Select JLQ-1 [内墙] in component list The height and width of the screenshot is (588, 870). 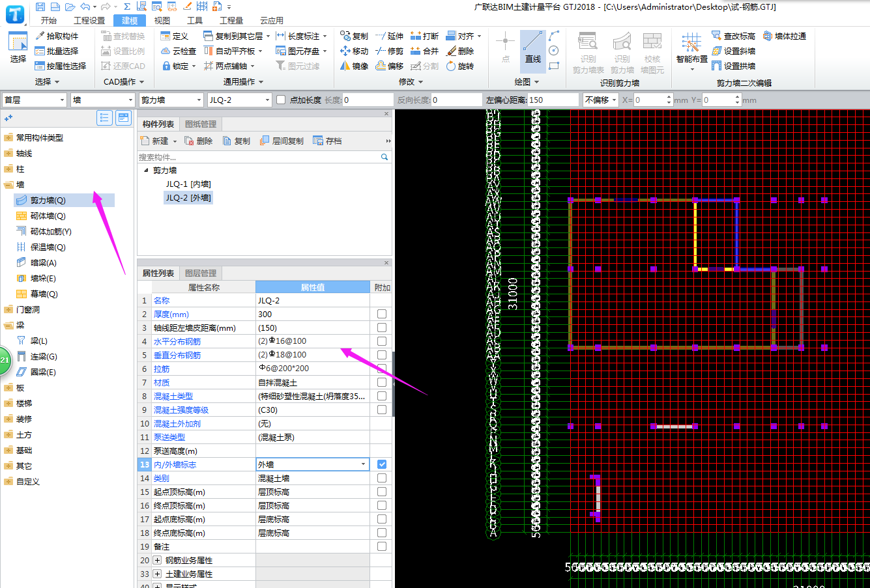click(188, 184)
